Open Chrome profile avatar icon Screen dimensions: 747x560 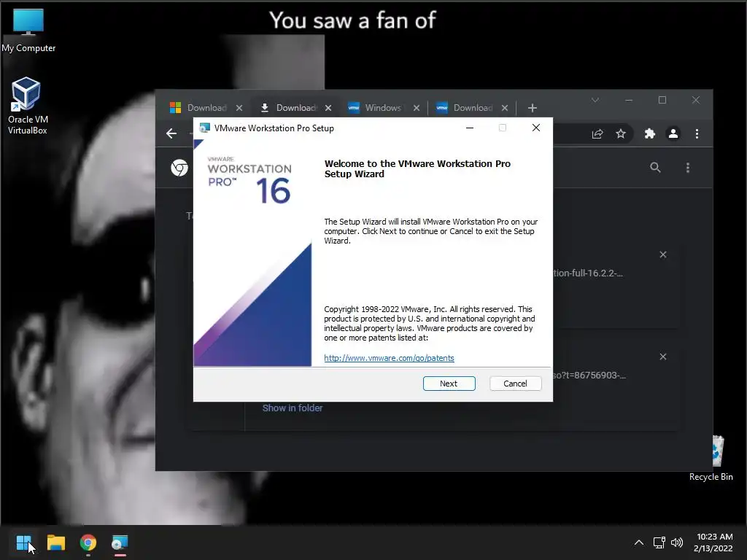[673, 134]
